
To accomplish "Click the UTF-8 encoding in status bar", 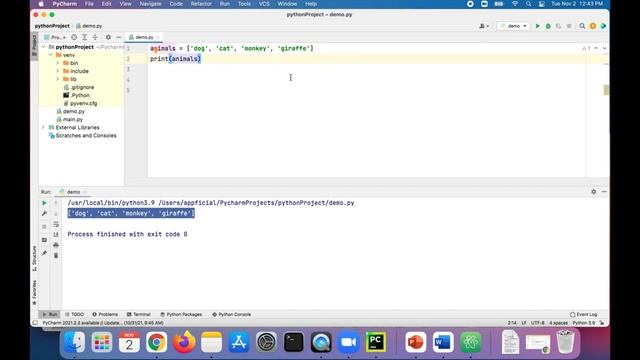I will click(538, 323).
